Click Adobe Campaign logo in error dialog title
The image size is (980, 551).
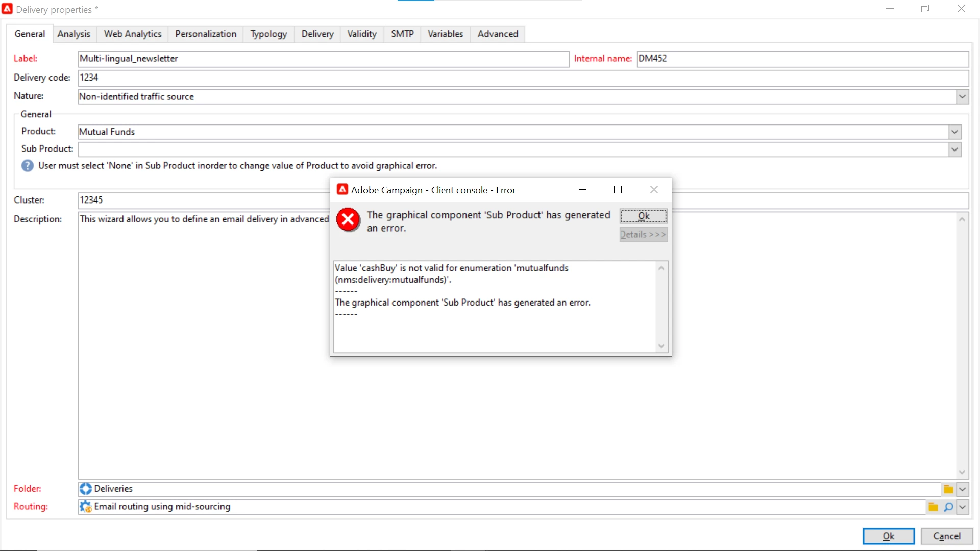coord(342,190)
